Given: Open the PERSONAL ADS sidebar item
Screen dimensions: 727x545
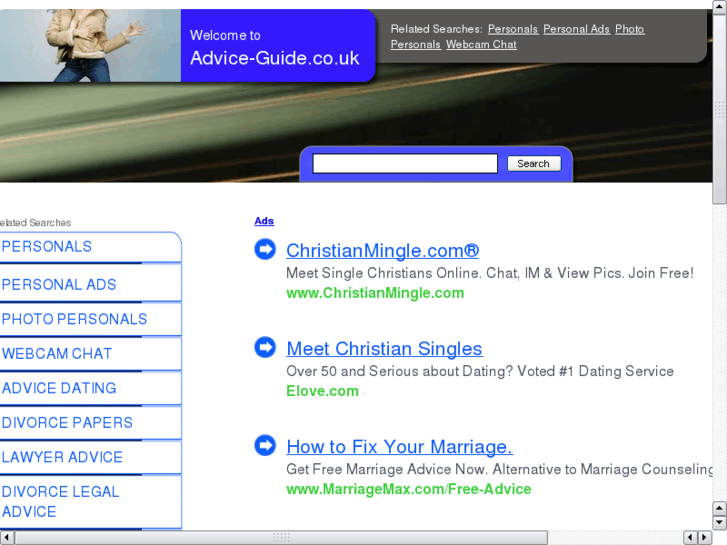Looking at the screenshot, I should 90,284.
